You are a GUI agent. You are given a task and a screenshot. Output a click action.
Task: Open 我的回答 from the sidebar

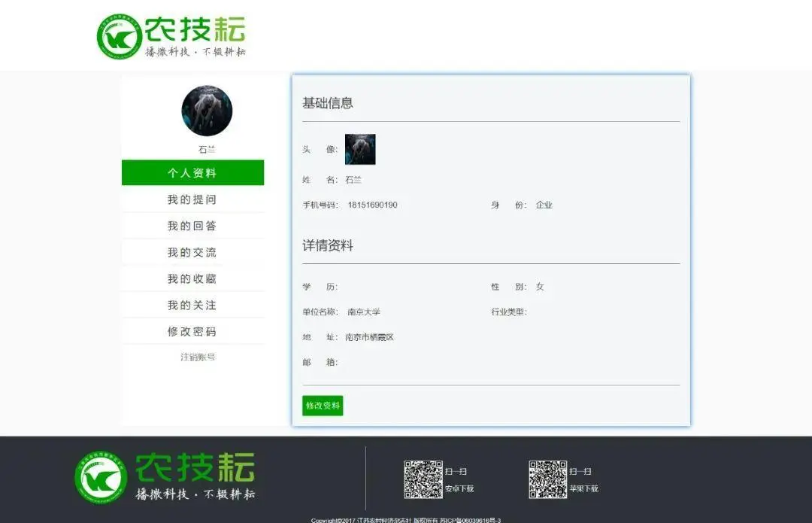coord(192,225)
